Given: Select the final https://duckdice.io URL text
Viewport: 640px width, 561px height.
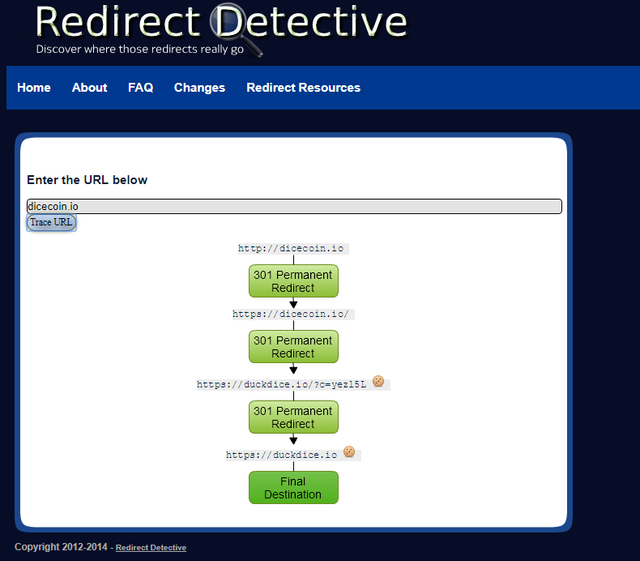Looking at the screenshot, I should point(282,455).
